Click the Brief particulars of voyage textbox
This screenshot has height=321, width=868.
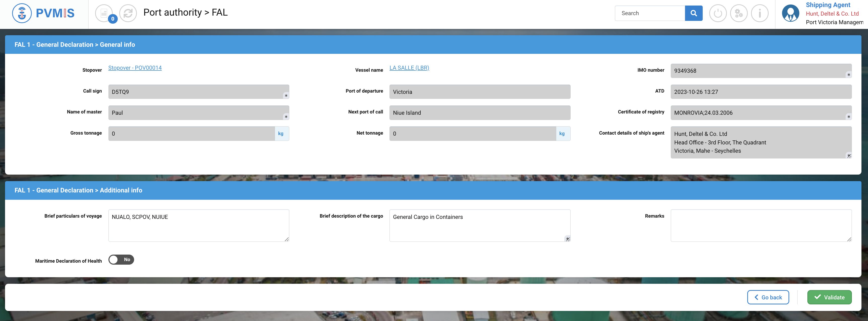click(199, 225)
